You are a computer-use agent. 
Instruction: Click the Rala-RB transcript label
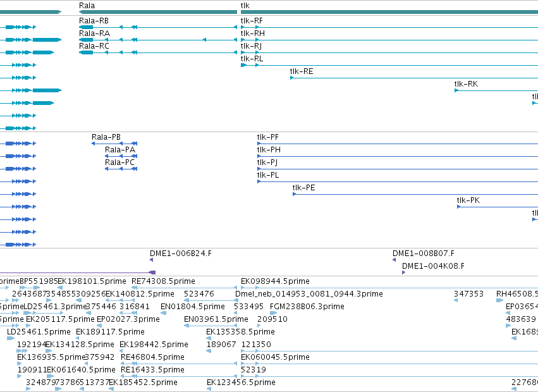pos(94,21)
